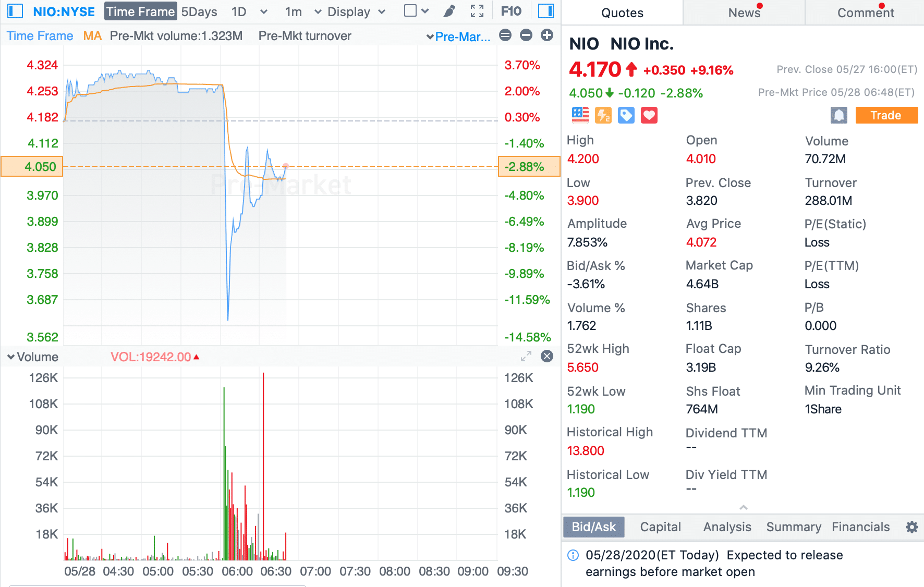Switch to the News tab

743,13
